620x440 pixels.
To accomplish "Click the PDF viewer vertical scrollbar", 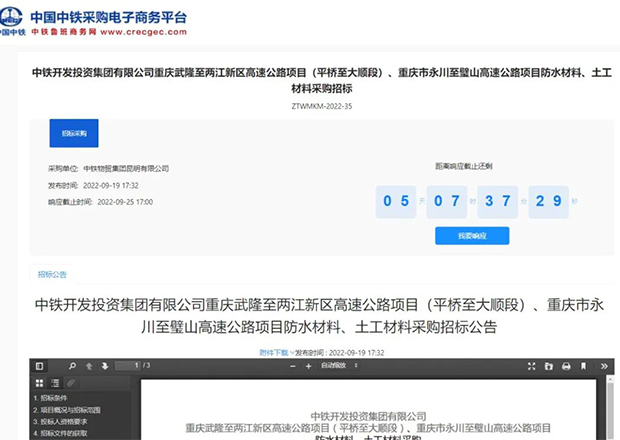I will [610, 407].
